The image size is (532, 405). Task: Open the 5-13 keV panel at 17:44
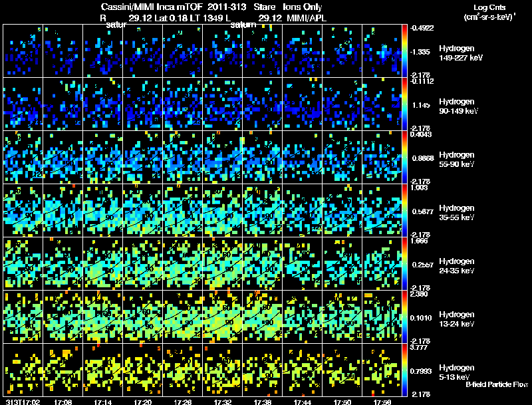tap(303, 370)
